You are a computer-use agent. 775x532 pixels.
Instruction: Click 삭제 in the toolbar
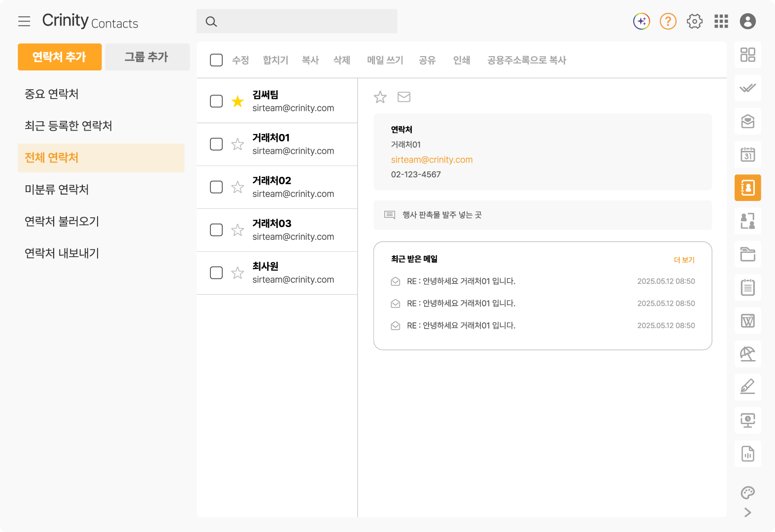[342, 60]
